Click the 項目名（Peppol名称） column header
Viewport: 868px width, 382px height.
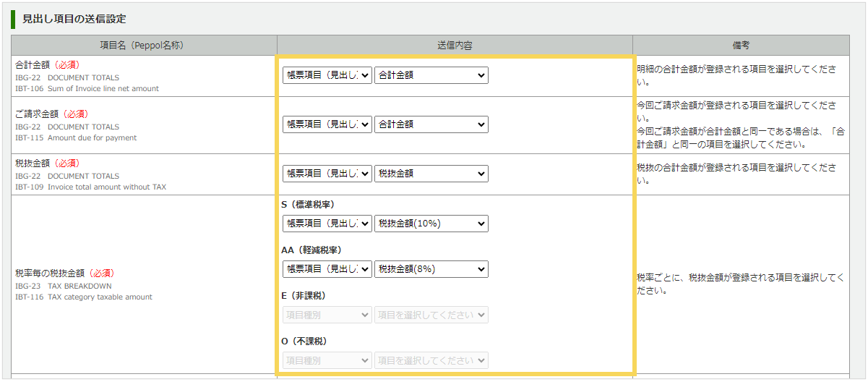(x=143, y=45)
